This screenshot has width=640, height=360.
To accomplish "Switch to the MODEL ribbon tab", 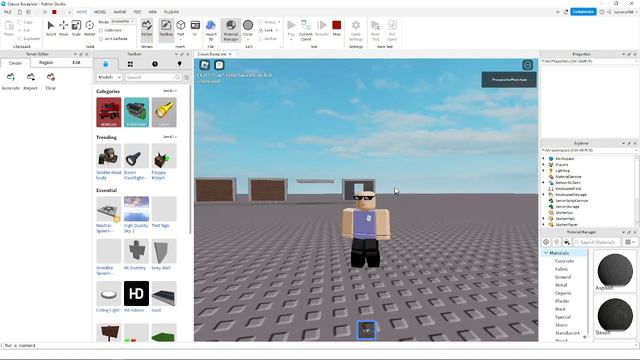I will (x=100, y=12).
